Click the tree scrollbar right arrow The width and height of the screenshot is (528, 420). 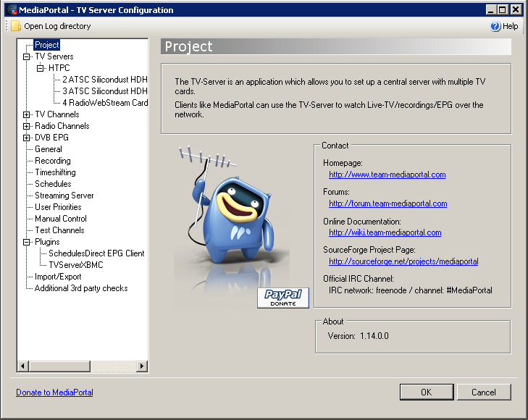142,366
